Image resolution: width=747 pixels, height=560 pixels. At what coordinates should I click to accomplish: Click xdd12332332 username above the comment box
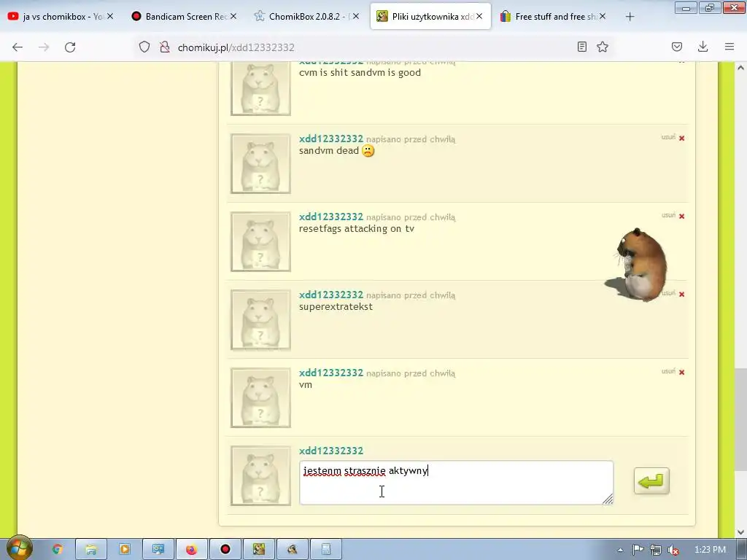pos(331,451)
